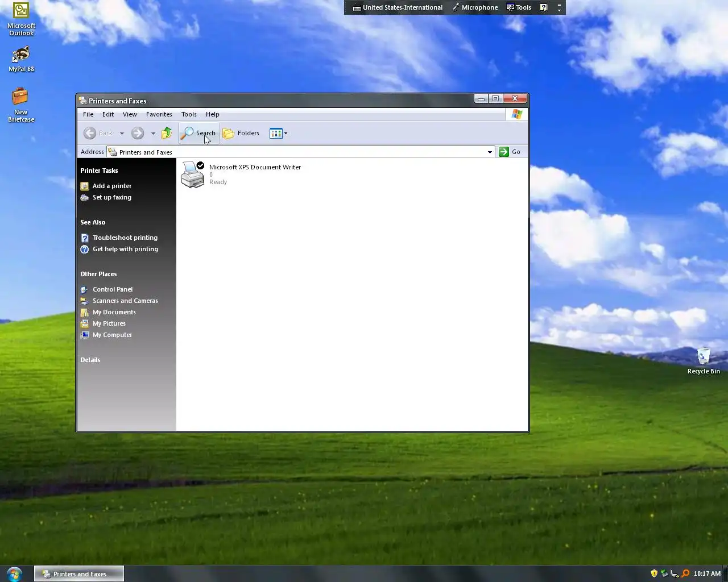Click the network connection tray icon
Image resolution: width=728 pixels, height=582 pixels.
point(675,573)
